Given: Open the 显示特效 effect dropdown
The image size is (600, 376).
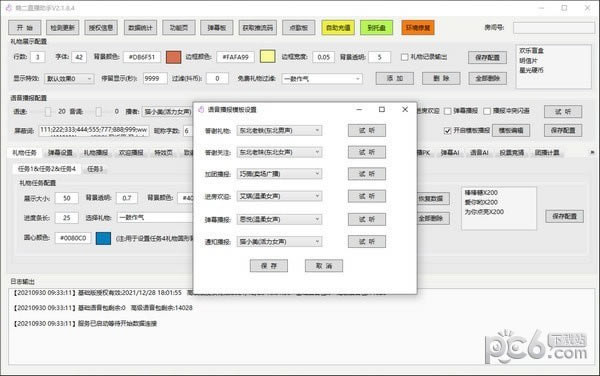Looking at the screenshot, I should (x=69, y=78).
